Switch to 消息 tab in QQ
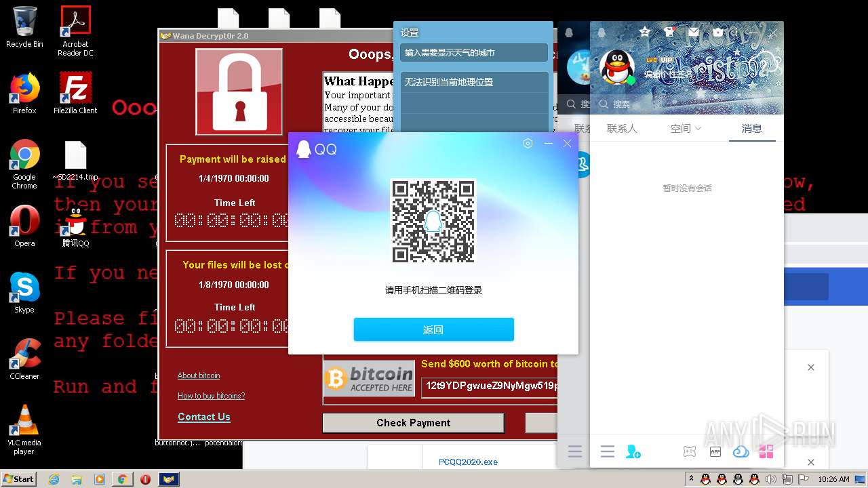 [x=751, y=128]
